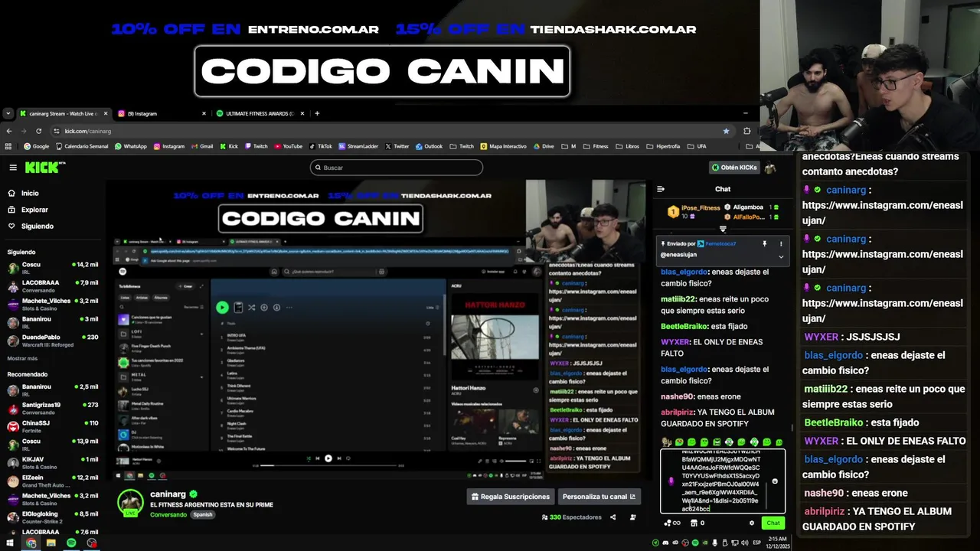The image size is (980, 551).
Task: Open the Hipertrofia bookmarks folder
Action: tap(663, 146)
